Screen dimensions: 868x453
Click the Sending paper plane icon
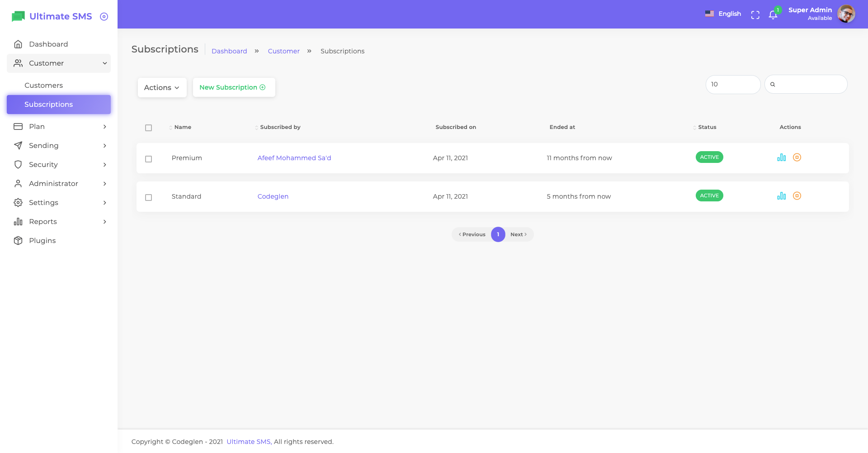pyautogui.click(x=18, y=146)
